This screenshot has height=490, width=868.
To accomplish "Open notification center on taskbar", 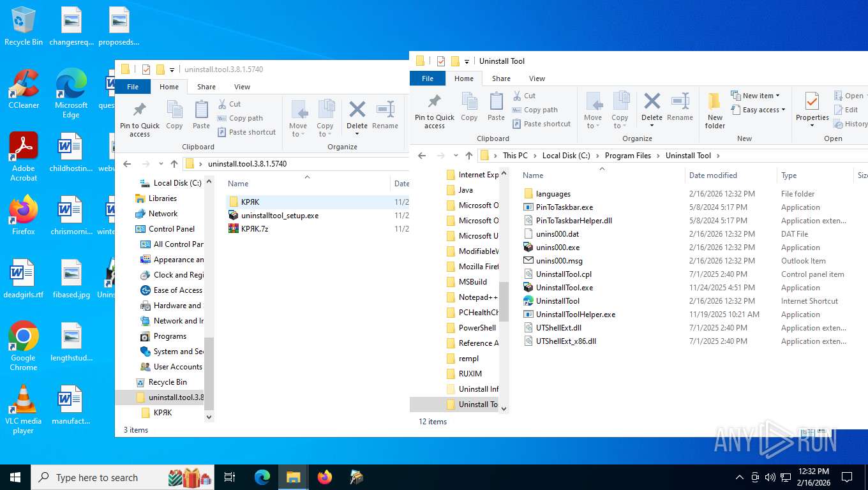I will click(847, 477).
